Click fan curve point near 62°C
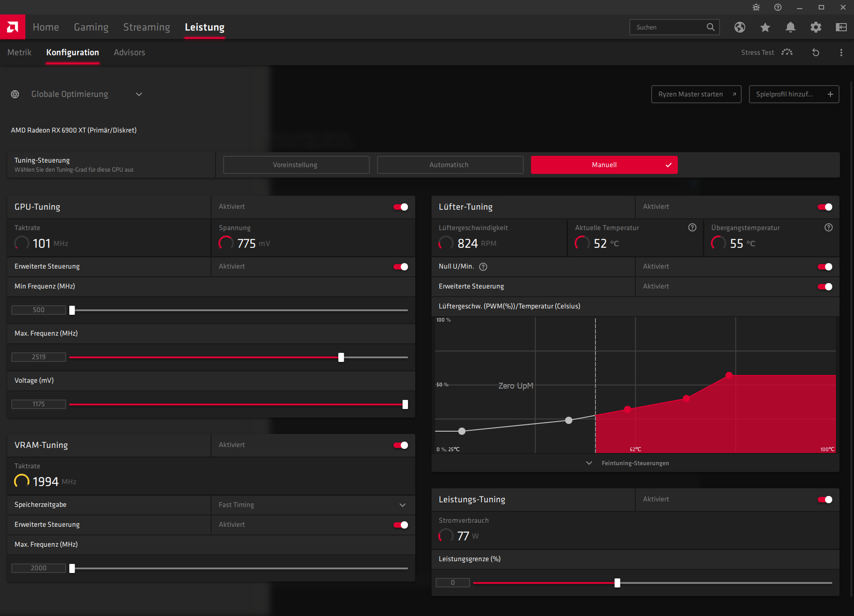 coord(628,409)
